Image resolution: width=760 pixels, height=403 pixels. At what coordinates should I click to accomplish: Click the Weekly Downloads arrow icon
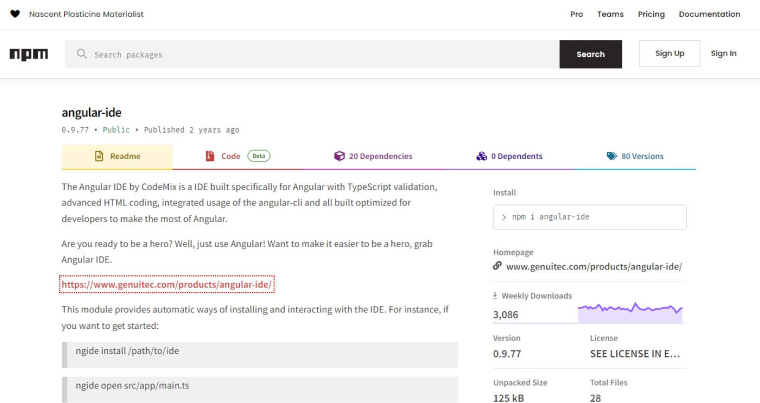pyautogui.click(x=495, y=295)
